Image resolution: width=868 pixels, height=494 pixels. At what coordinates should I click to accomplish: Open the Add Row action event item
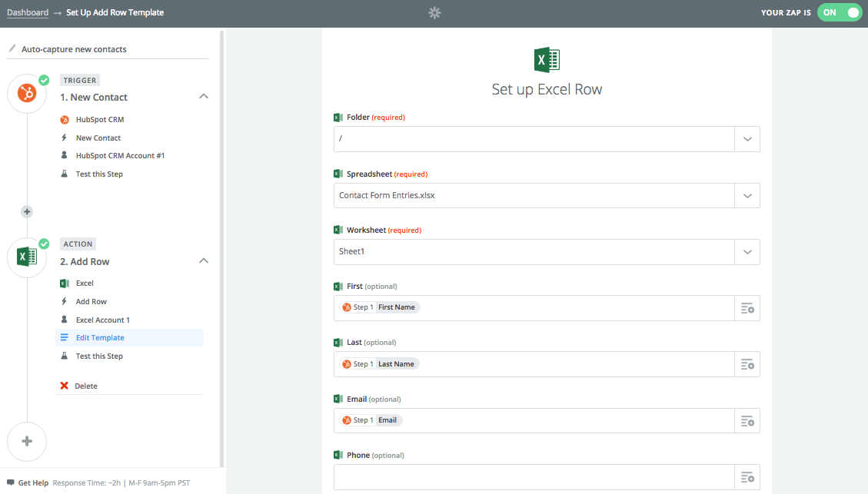(91, 301)
